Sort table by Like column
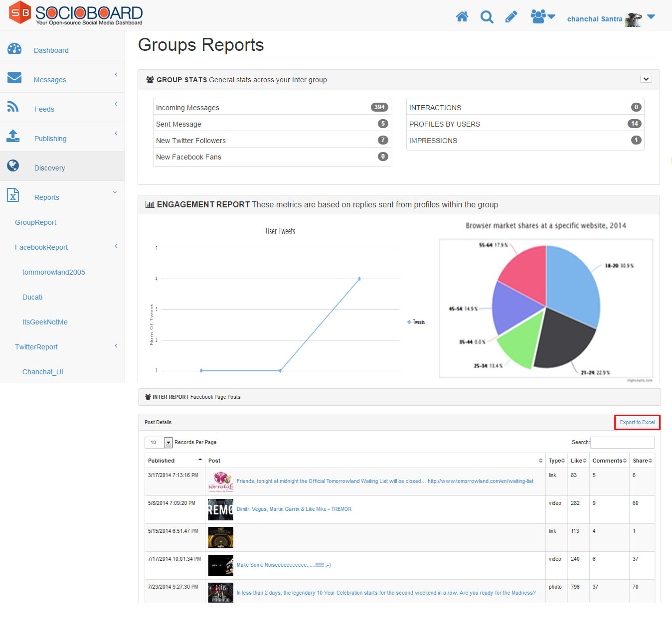Viewport: 672px width, 636px height. (x=578, y=461)
